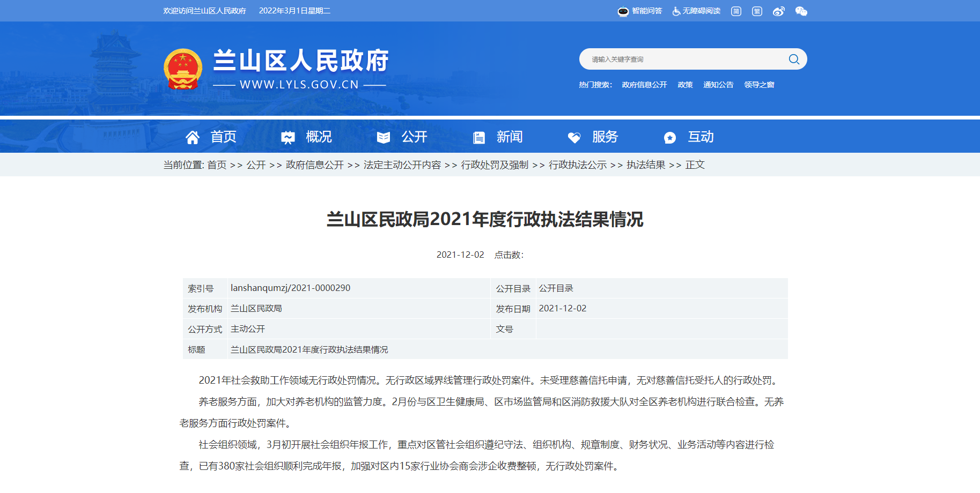Screen dimensions: 980x493
Task: Click the 新闻 document icon
Action: click(x=479, y=138)
